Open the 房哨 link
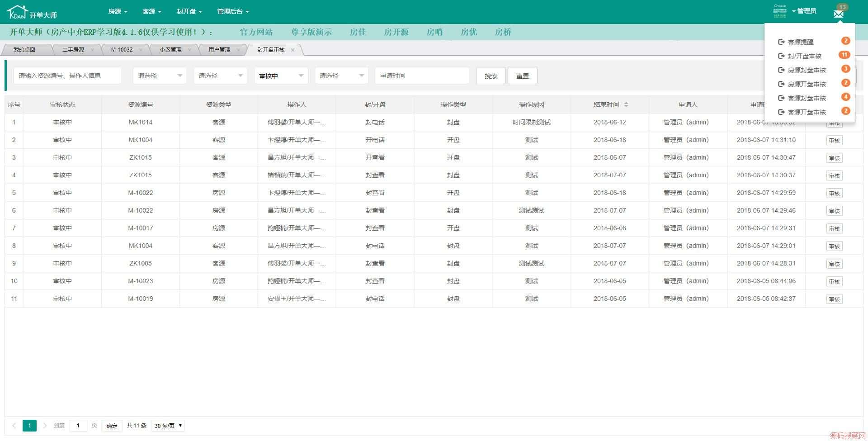Screen dimensions: 868x441 point(435,32)
